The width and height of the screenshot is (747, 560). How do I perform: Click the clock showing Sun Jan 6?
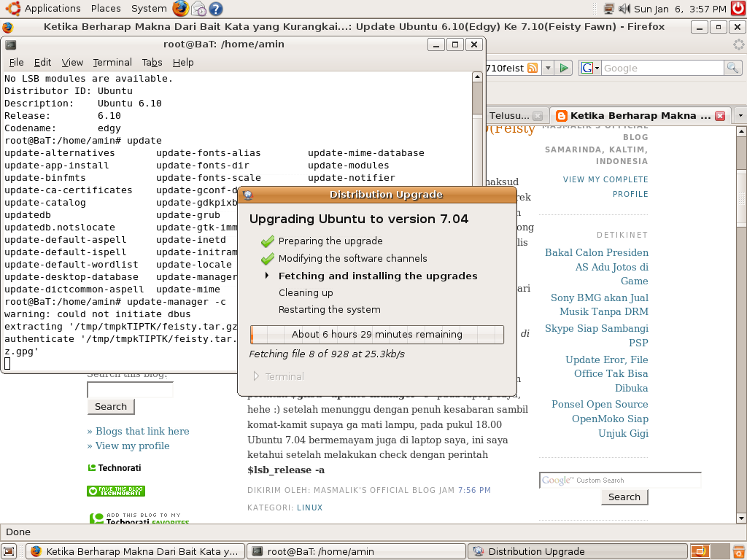click(680, 9)
